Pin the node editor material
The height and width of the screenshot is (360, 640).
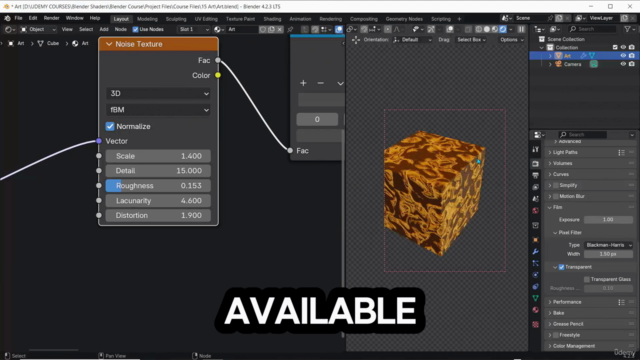290,29
